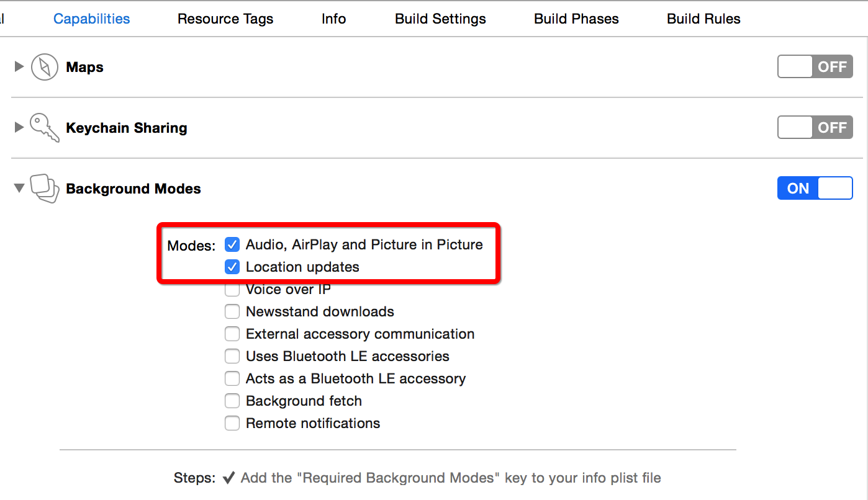Image resolution: width=868 pixels, height=500 pixels.
Task: Uncheck the Location updates checkbox
Action: click(x=232, y=267)
